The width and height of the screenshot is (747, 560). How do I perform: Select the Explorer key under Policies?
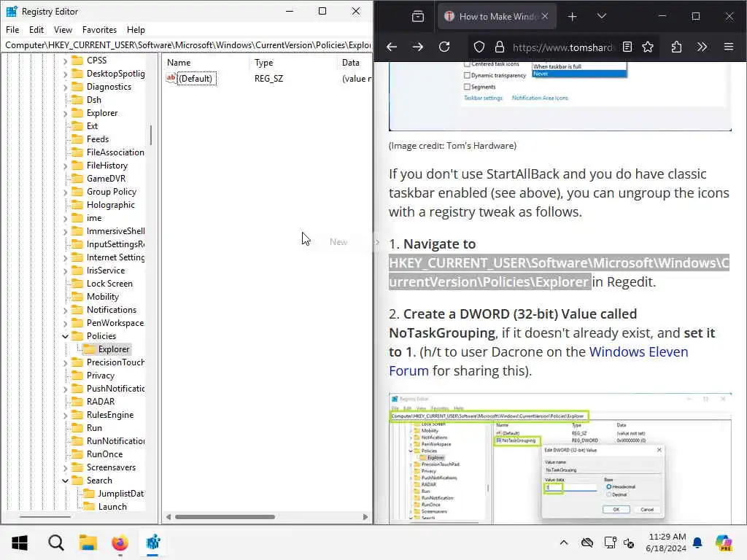113,349
